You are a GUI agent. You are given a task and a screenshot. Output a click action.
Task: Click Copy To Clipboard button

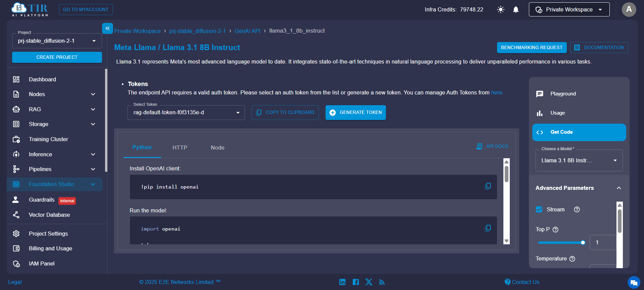[x=285, y=113]
